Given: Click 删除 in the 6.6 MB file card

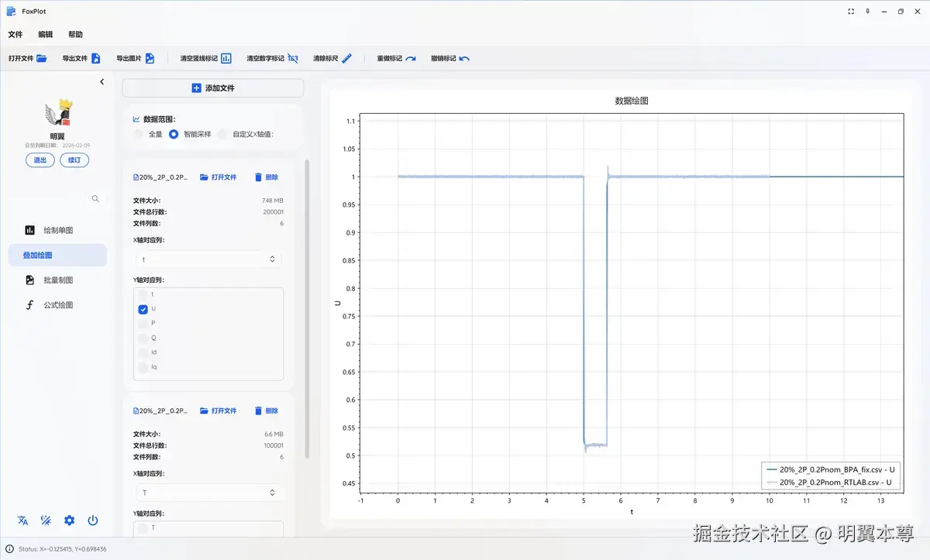Looking at the screenshot, I should click(266, 411).
